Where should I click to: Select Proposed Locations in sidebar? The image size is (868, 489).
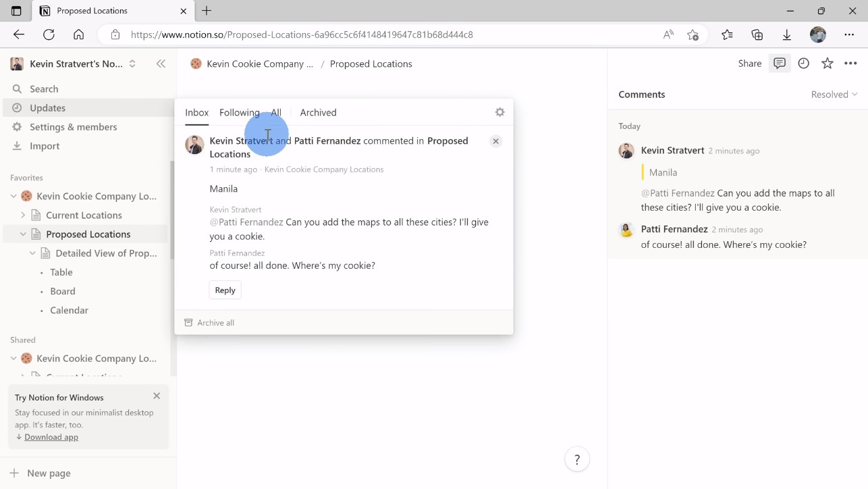[88, 234]
